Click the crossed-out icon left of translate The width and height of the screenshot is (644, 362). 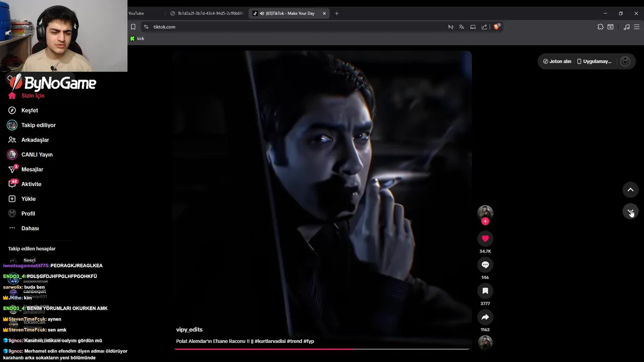click(x=450, y=27)
